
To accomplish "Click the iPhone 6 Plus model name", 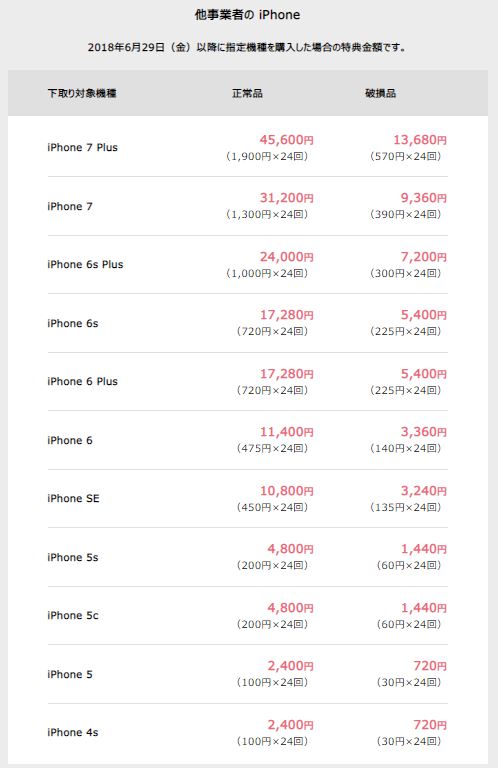I will [82, 382].
